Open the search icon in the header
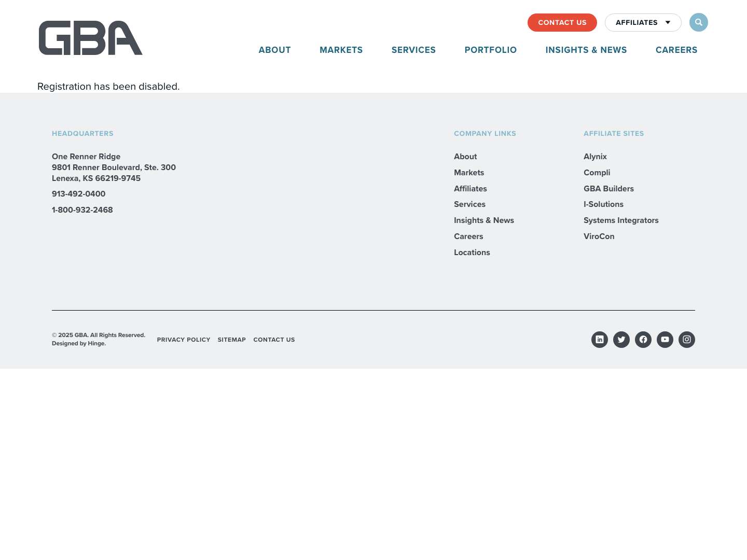 coord(698,22)
